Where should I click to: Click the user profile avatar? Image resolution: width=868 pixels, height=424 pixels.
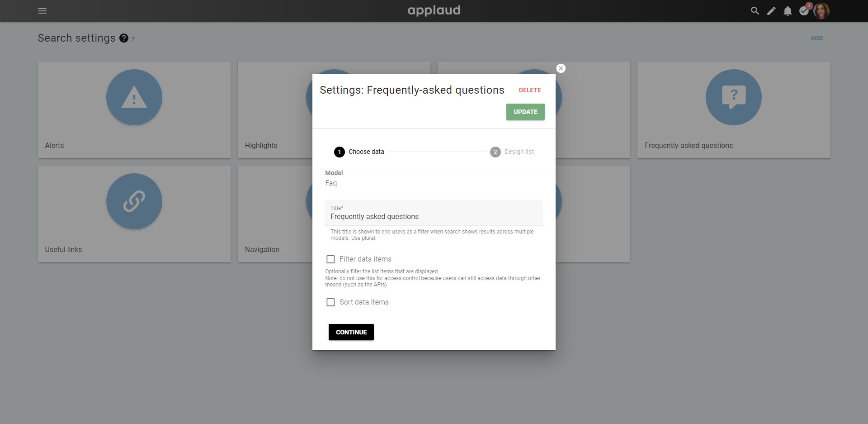click(821, 11)
